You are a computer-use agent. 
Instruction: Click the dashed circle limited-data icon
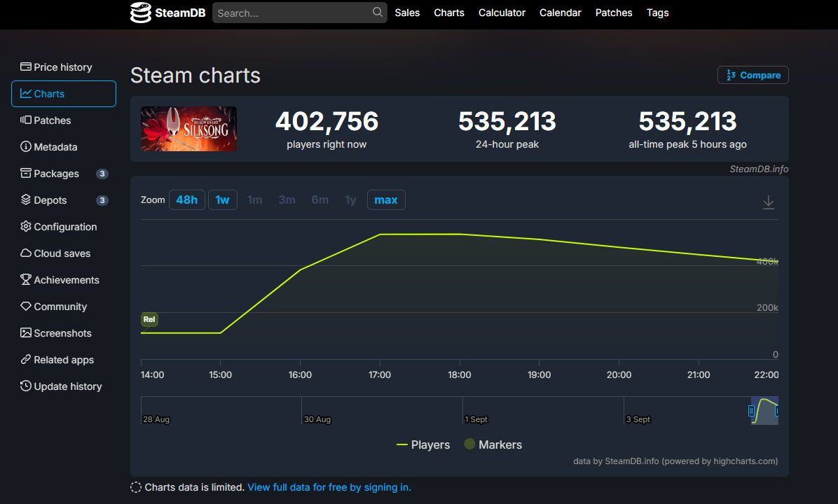point(136,487)
